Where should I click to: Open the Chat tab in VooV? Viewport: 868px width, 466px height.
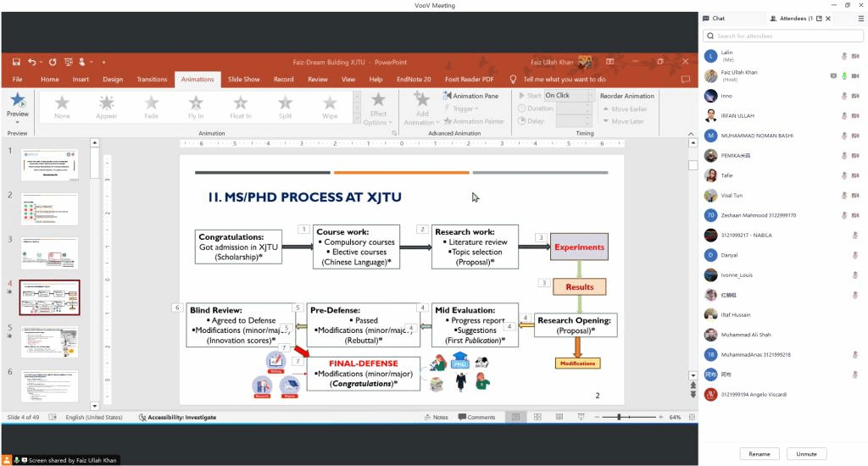(714, 19)
